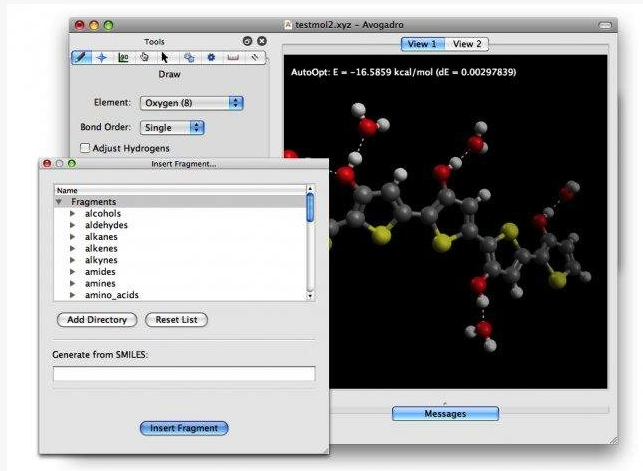Expand the amines fragment folder
Screen dimensions: 643x471
pos(72,283)
